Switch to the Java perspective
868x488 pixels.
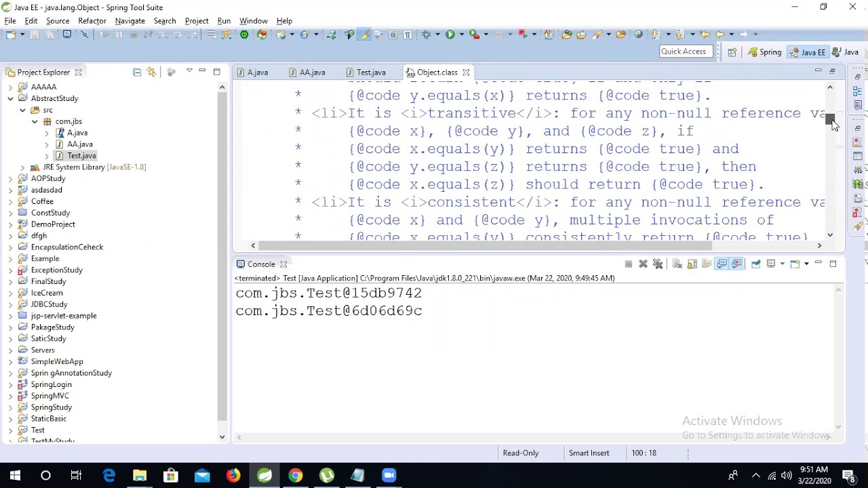pos(846,52)
